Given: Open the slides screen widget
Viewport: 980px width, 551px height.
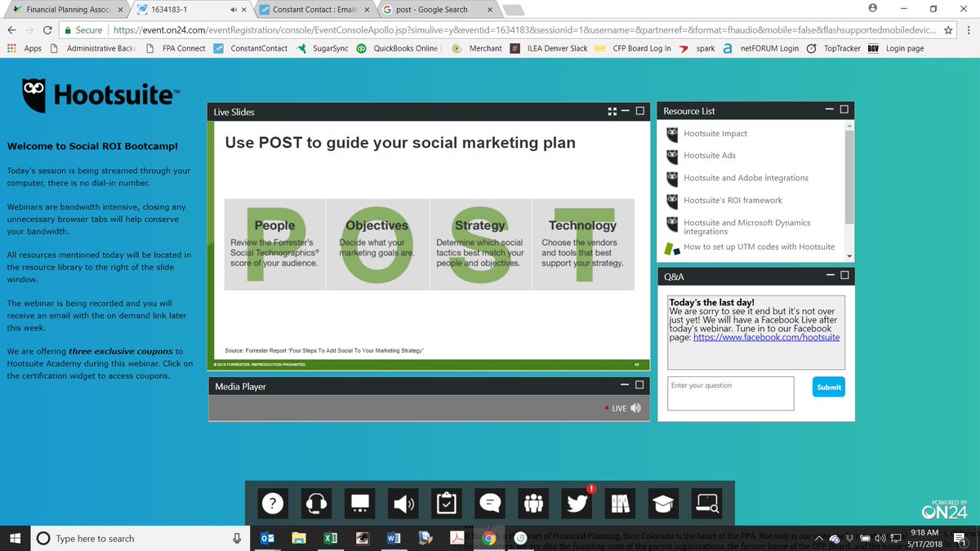Looking at the screenshot, I should 360,504.
